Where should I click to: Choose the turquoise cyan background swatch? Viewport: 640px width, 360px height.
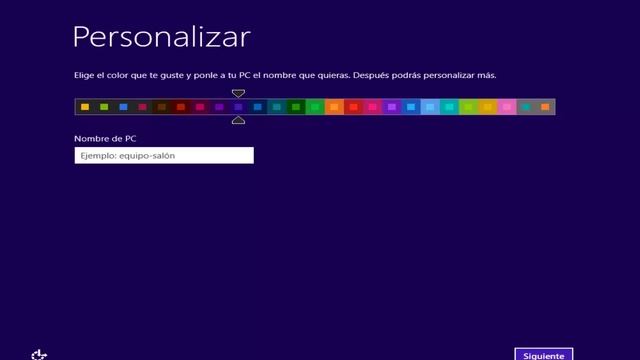[x=449, y=107]
